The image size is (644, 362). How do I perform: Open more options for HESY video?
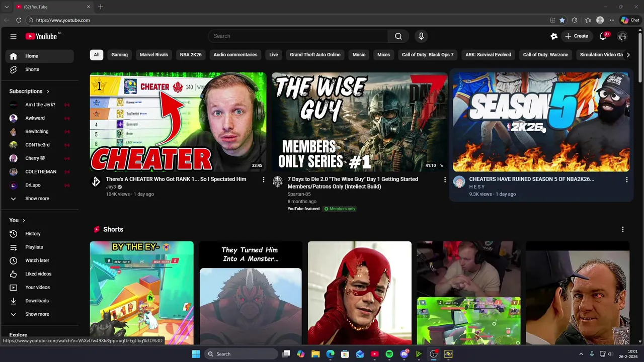[x=626, y=179]
